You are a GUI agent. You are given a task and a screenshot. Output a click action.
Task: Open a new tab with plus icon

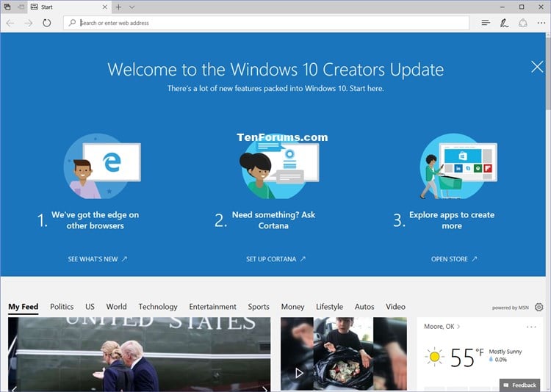(x=118, y=7)
